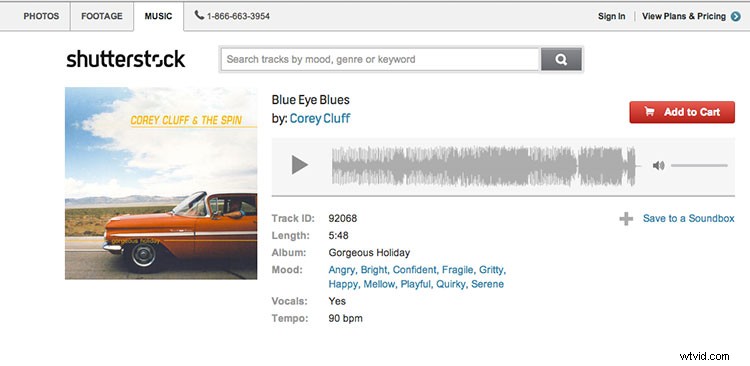Click the Vocals value Yes
This screenshot has height=366, width=750.
click(x=337, y=301)
